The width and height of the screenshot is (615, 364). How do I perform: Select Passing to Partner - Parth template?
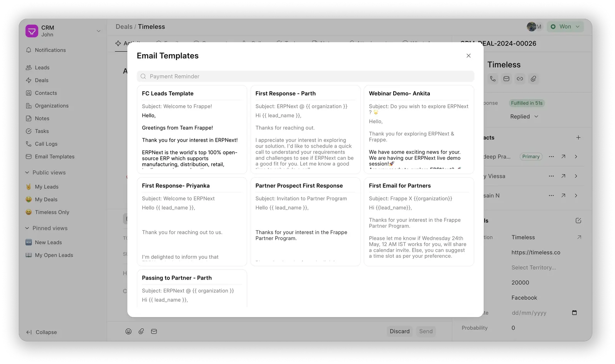pyautogui.click(x=192, y=288)
